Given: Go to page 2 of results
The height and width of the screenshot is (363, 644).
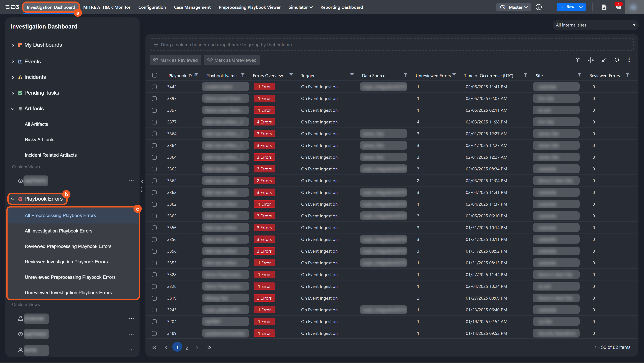Looking at the screenshot, I should (186, 348).
